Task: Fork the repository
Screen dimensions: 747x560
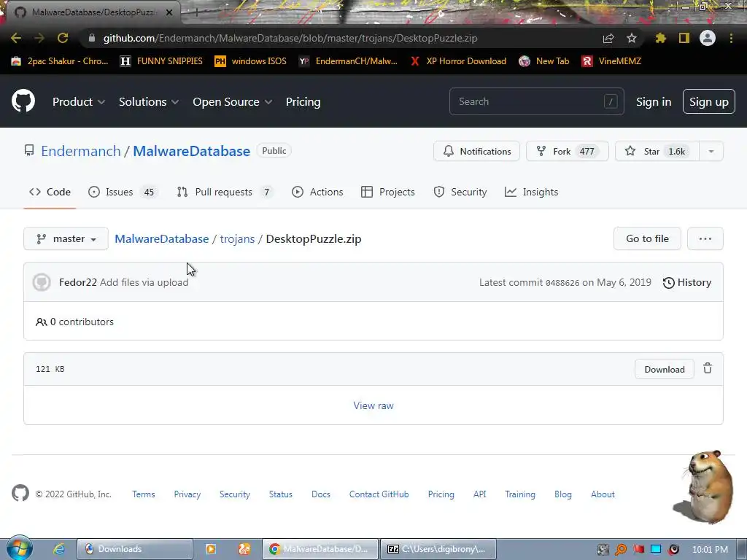Action: tap(567, 152)
